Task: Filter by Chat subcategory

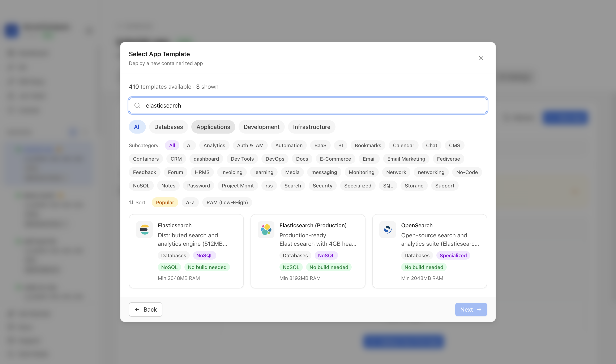Action: (x=431, y=146)
